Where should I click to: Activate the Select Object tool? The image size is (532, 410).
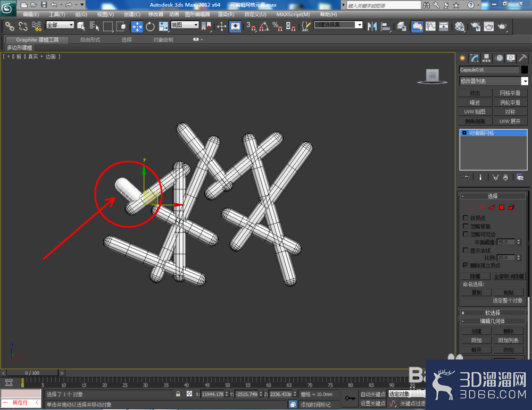coord(81,26)
